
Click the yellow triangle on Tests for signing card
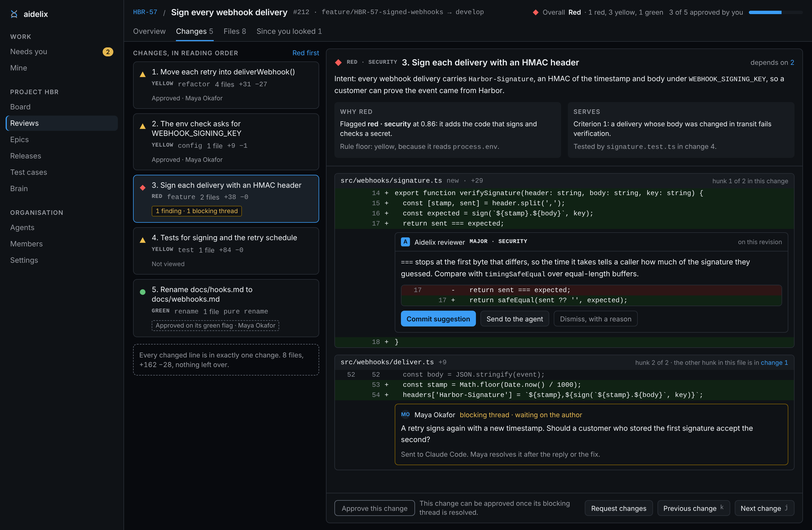[143, 240]
